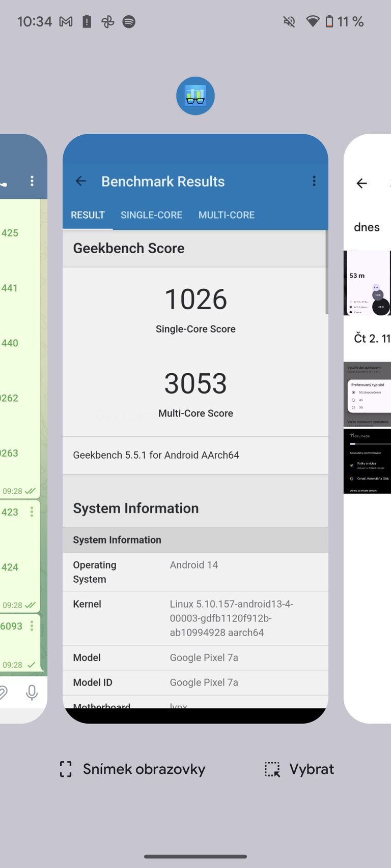Tap the attachment paperclip icon in chat
391x868 pixels.
click(x=3, y=692)
